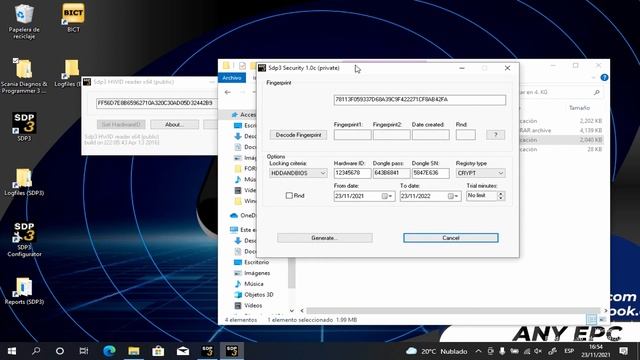640x360 pixels.
Task: Open the Reports (SDP3) desktop folder
Action: [x=24, y=291]
